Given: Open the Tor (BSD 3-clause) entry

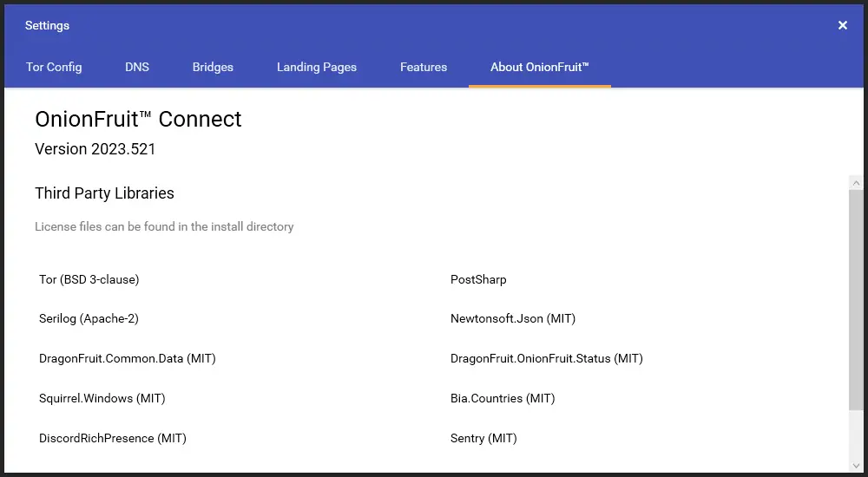Looking at the screenshot, I should click(89, 279).
